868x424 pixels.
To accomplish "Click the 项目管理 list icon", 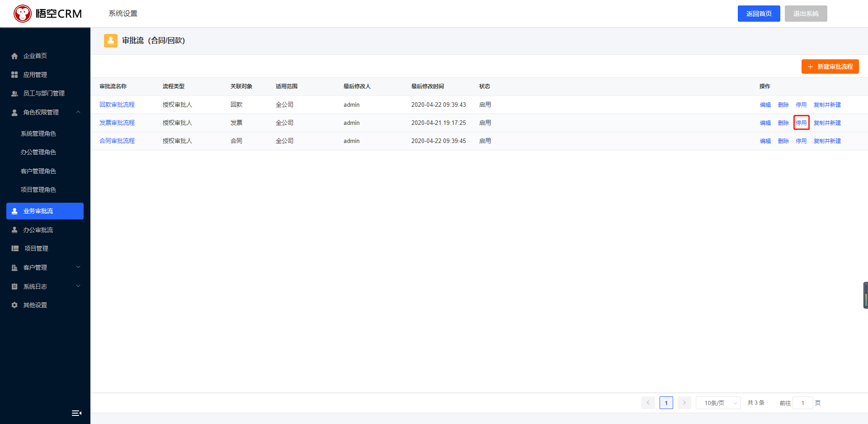I will point(15,248).
